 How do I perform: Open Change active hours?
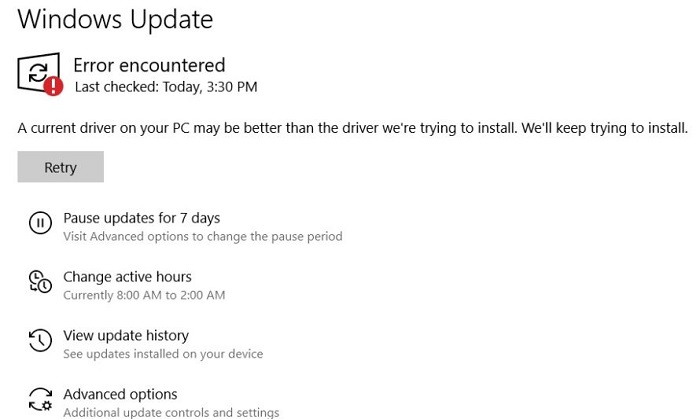127,277
